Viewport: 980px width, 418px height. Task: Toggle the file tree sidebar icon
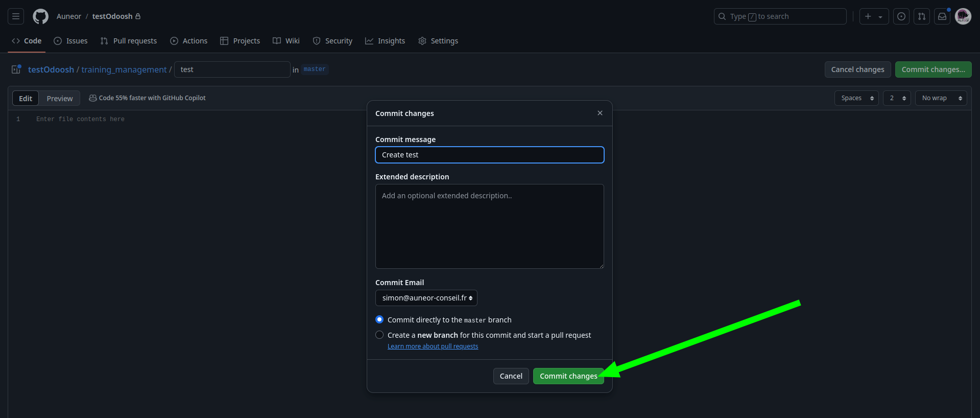click(16, 69)
